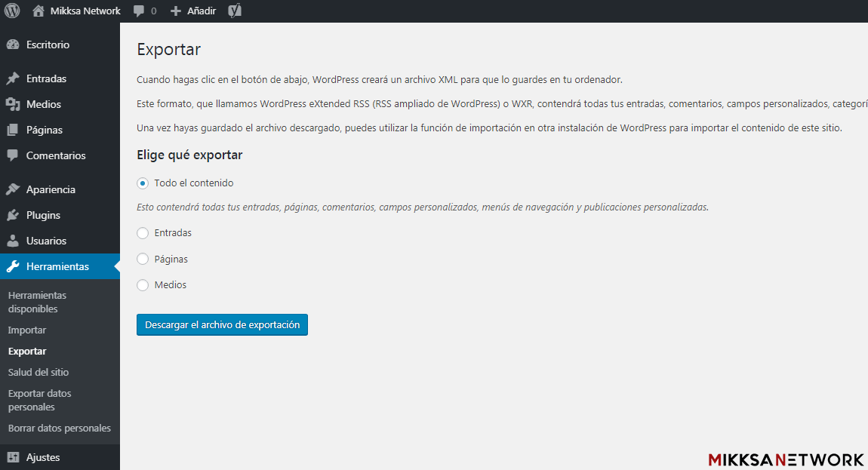Open the Apariencia menu
The width and height of the screenshot is (868, 470).
point(50,189)
